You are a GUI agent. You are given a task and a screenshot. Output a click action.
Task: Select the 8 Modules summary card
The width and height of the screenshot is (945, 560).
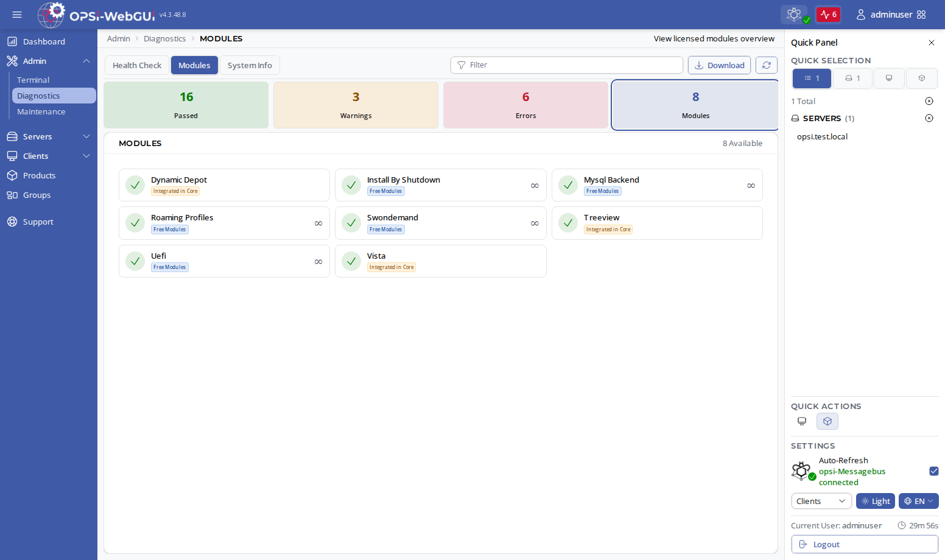(695, 105)
